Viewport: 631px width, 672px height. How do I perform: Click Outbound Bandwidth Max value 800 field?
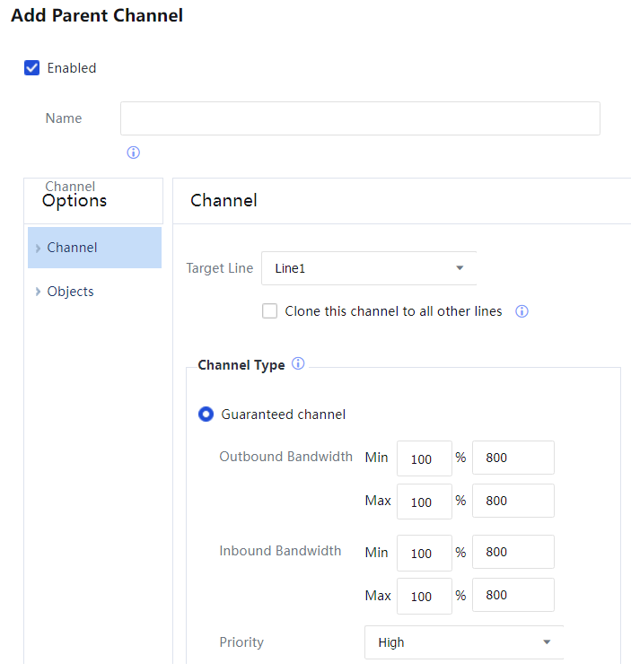pyautogui.click(x=513, y=501)
